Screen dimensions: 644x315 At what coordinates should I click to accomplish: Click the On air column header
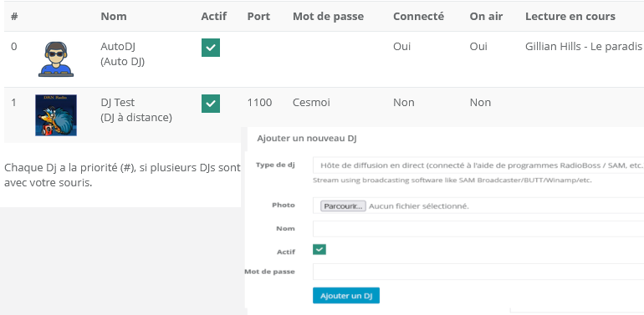(486, 17)
